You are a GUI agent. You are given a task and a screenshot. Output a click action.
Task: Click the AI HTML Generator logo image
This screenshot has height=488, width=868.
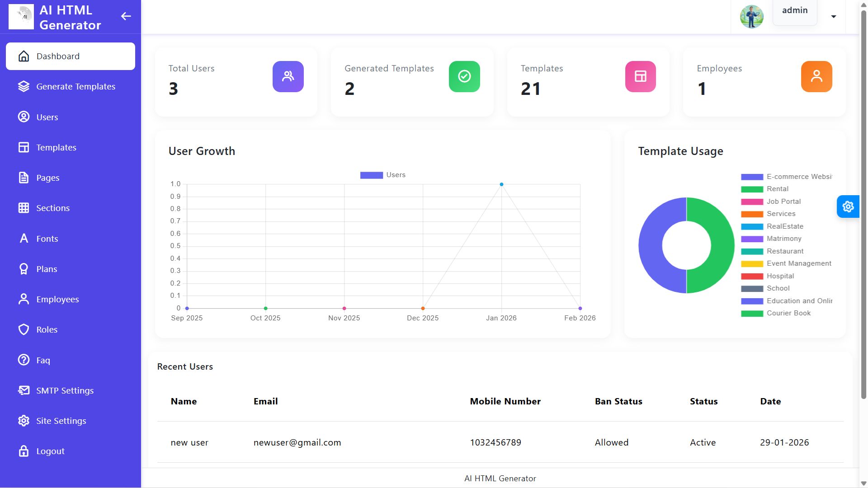(x=21, y=17)
